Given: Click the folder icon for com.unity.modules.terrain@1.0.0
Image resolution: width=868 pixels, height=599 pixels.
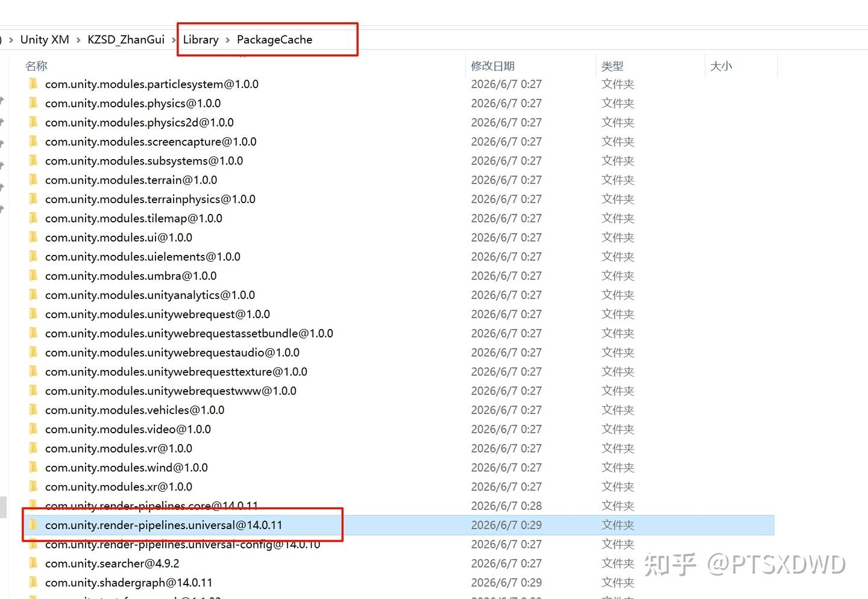Looking at the screenshot, I should point(33,180).
